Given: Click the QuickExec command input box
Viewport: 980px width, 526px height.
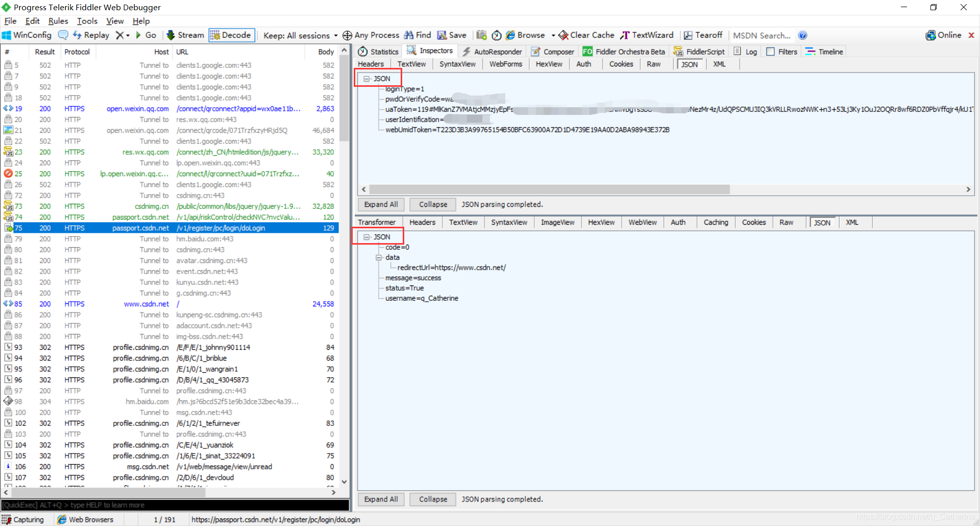Looking at the screenshot, I should click(175, 505).
